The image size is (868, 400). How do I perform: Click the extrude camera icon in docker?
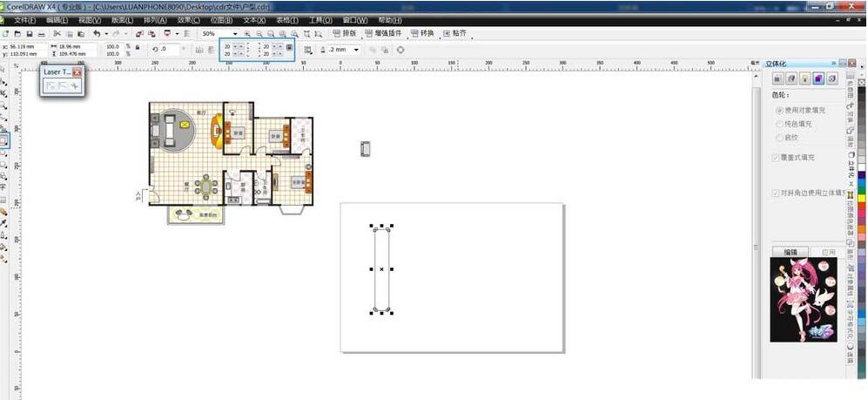[777, 78]
